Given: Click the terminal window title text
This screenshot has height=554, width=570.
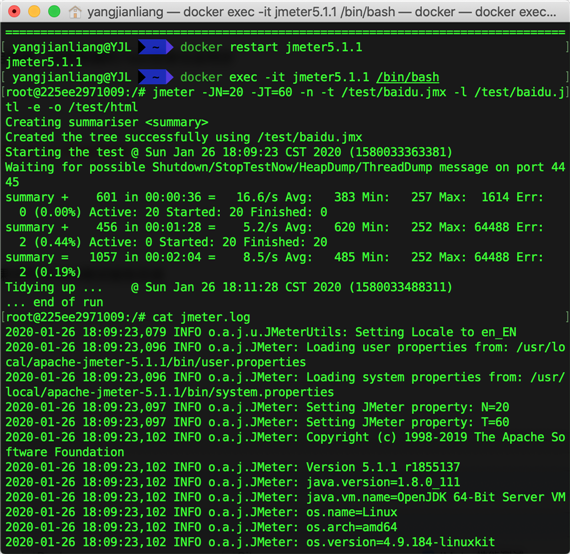Looking at the screenshot, I should click(x=322, y=12).
